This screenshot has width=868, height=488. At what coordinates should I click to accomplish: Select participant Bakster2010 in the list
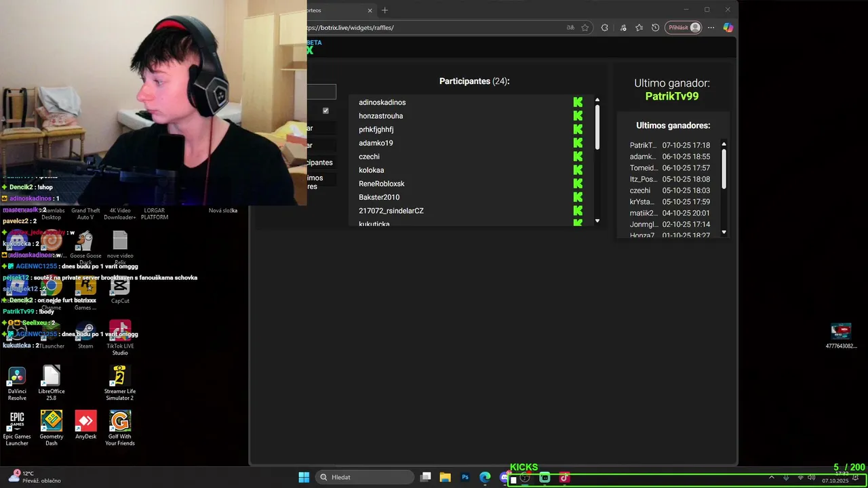point(379,197)
